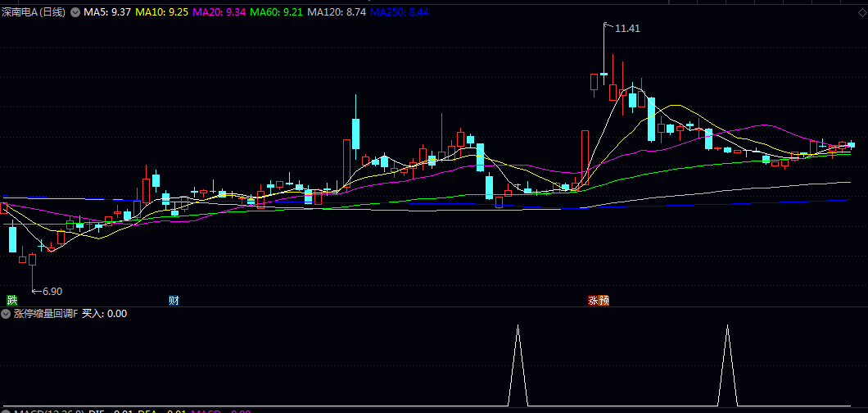Click the green 跌 event marker
The width and height of the screenshot is (868, 413).
pyautogui.click(x=11, y=301)
